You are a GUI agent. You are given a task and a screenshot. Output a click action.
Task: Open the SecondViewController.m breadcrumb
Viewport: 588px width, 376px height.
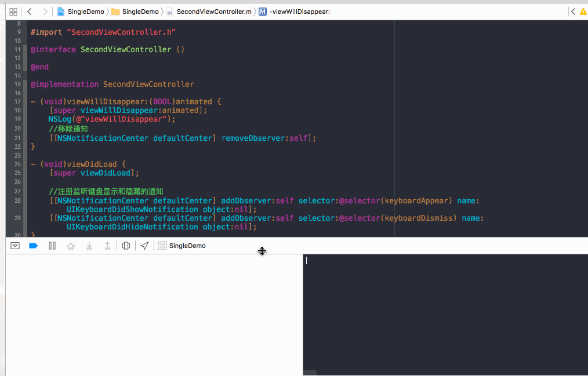point(209,12)
